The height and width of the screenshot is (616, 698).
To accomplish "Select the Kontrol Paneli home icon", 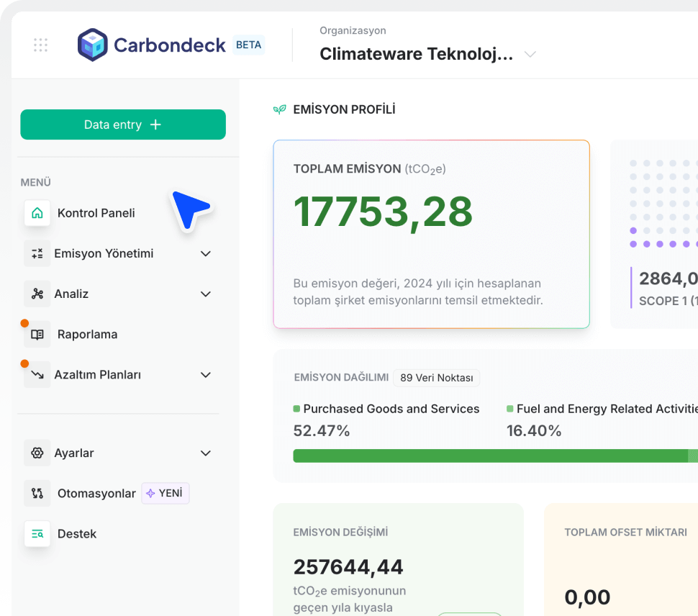I will (x=37, y=213).
